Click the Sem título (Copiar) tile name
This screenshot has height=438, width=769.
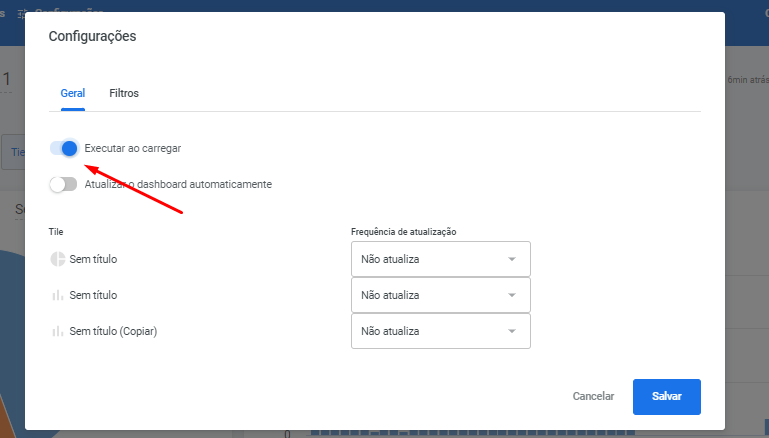tap(113, 332)
